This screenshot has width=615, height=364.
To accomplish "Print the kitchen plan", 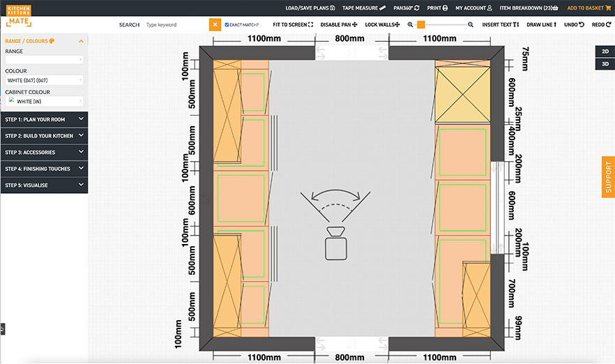I will point(436,8).
